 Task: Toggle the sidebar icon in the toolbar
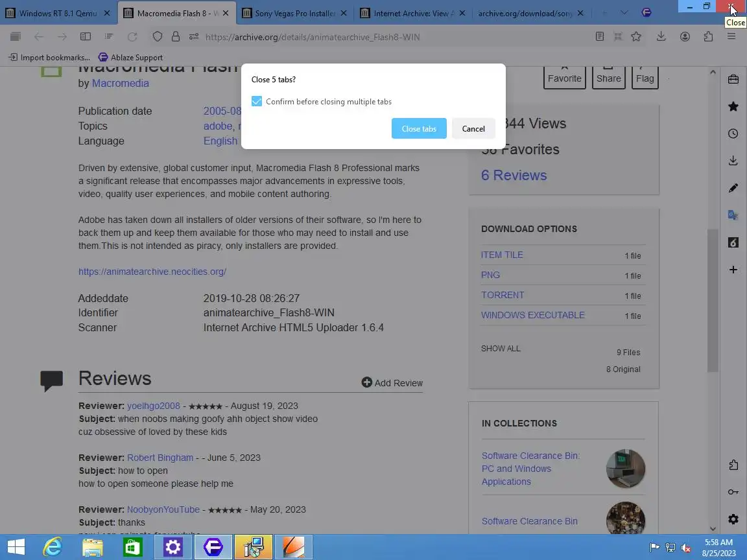click(86, 37)
